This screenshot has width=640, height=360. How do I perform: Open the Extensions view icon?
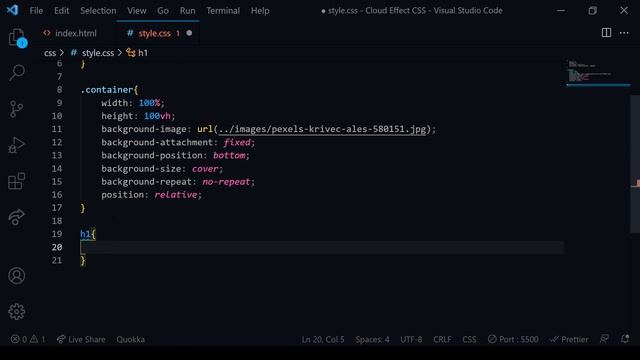(17, 181)
